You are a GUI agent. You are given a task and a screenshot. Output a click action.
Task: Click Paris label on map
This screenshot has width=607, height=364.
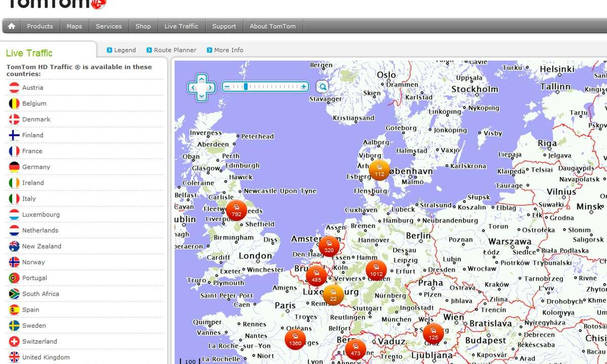(285, 305)
